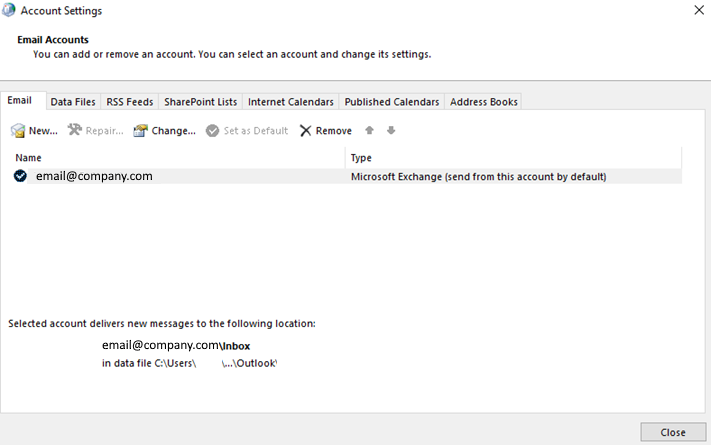Click the Account Settings globe title icon
This screenshot has height=445, width=711.
(x=9, y=10)
